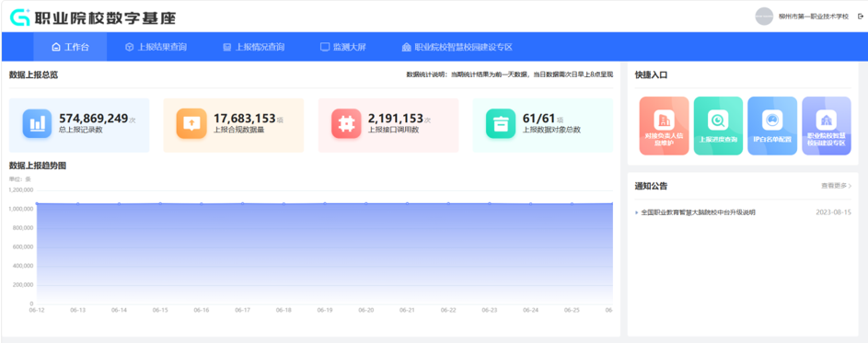Click the 06-15 axis label on chart
Viewport: 868px width, 343px height.
(x=160, y=311)
